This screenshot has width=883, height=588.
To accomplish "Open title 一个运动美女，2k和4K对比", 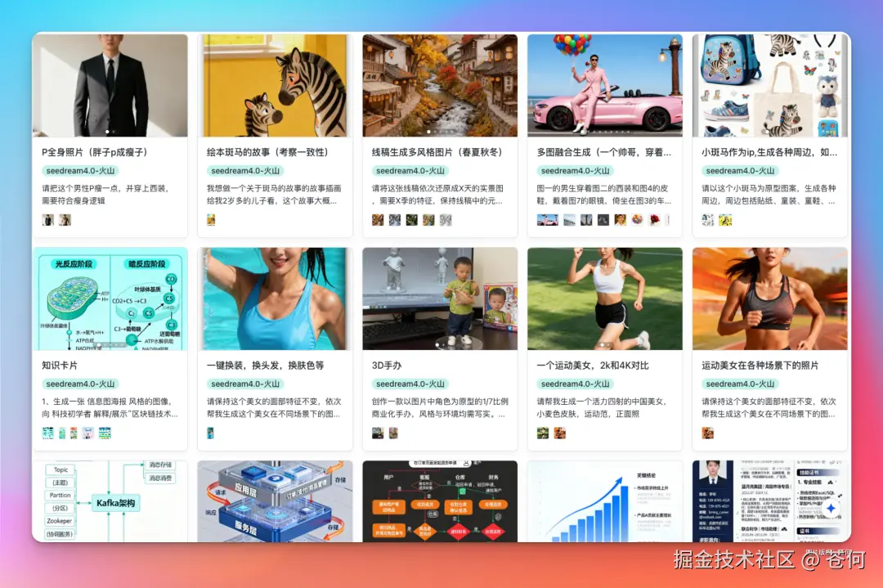I will [593, 366].
